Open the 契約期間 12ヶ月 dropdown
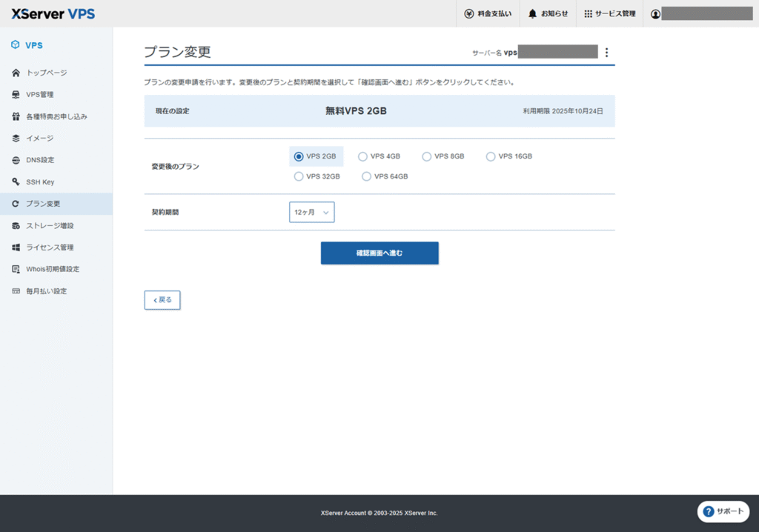This screenshot has width=759, height=532. point(311,212)
